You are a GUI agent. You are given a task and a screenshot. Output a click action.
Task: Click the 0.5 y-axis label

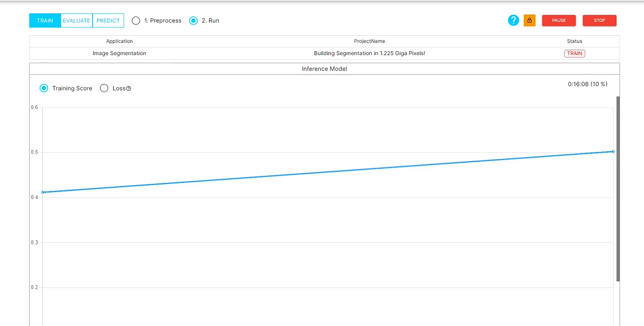pos(34,153)
